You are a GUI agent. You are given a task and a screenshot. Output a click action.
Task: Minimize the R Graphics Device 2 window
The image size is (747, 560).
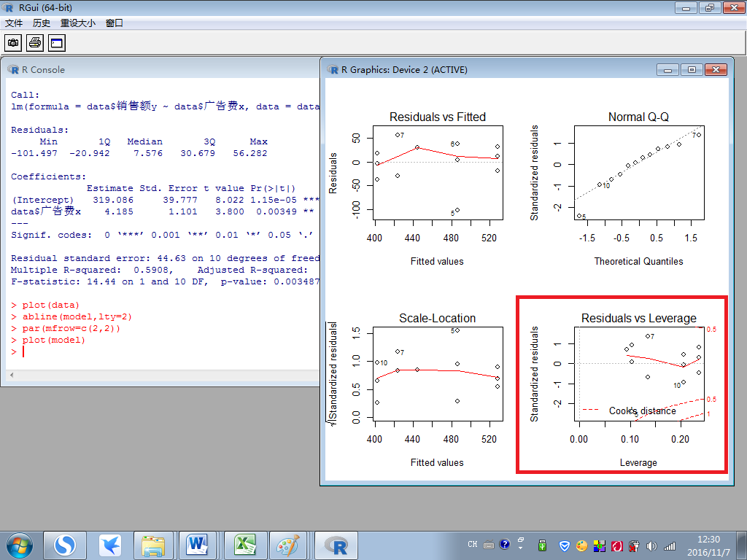[668, 70]
